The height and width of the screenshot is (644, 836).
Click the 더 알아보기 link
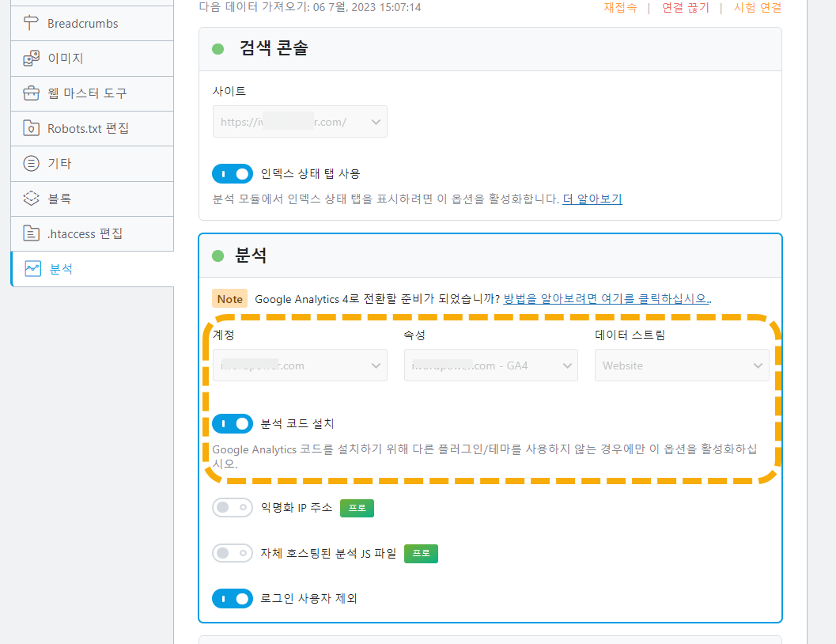click(592, 199)
